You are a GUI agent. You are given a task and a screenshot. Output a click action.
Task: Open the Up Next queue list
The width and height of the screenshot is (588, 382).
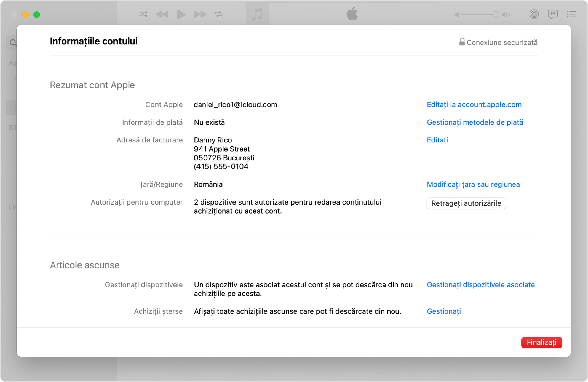coord(571,14)
